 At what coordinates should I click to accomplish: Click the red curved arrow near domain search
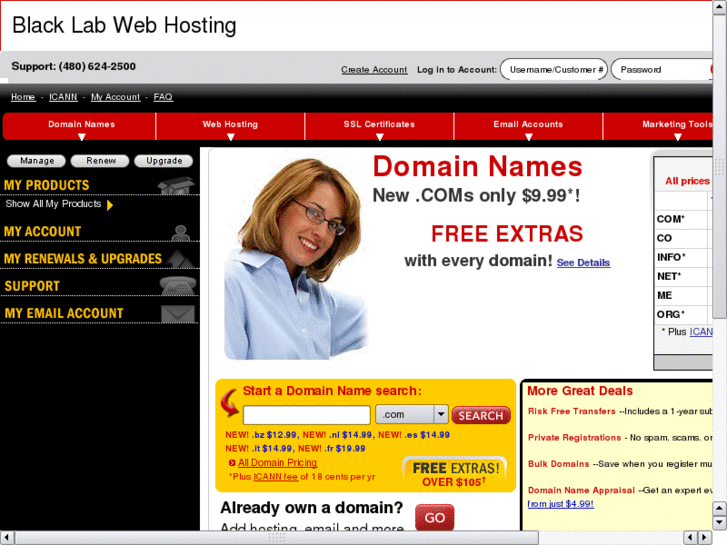pyautogui.click(x=230, y=402)
